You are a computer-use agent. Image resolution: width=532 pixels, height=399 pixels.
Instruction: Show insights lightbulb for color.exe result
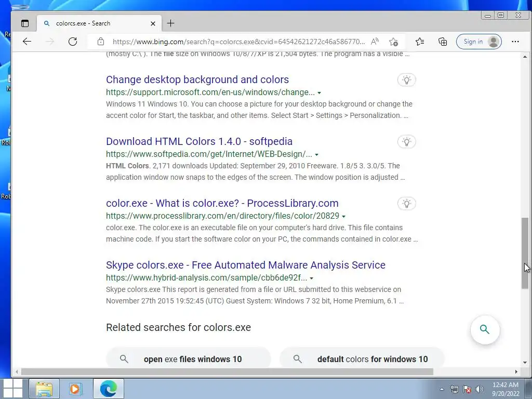point(406,204)
